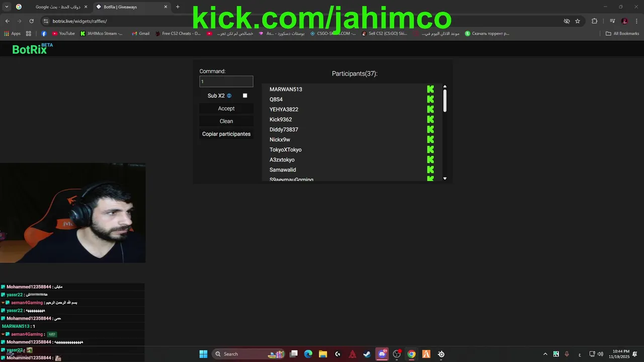Open Logitech G Hub in taskbar
This screenshot has height=362, width=644.
(338, 354)
